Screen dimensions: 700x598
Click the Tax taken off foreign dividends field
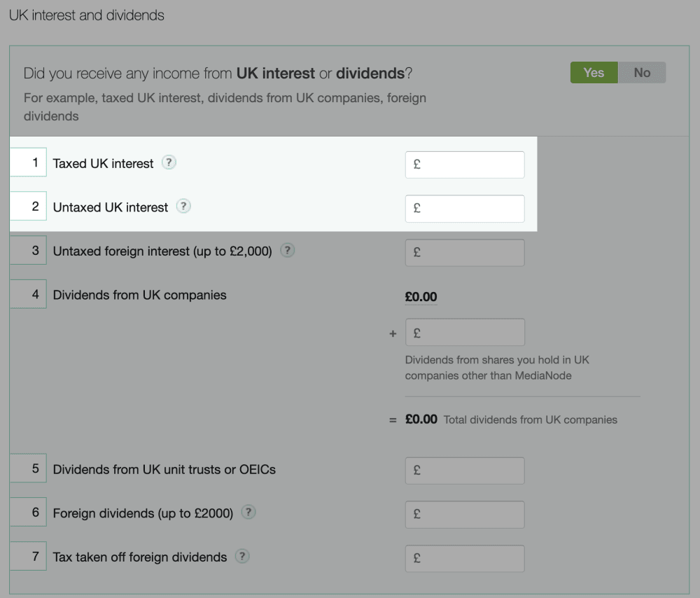click(x=465, y=559)
